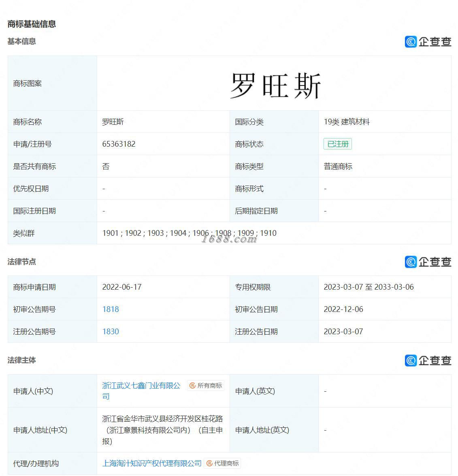458x476 pixels.
Task: Select the 申请人(英文) label
Action: point(255,391)
